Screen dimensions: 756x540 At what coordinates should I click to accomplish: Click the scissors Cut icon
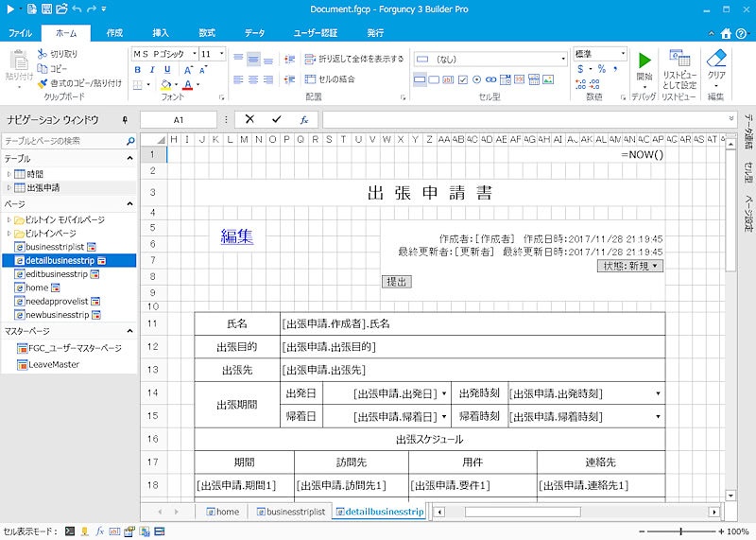point(43,54)
